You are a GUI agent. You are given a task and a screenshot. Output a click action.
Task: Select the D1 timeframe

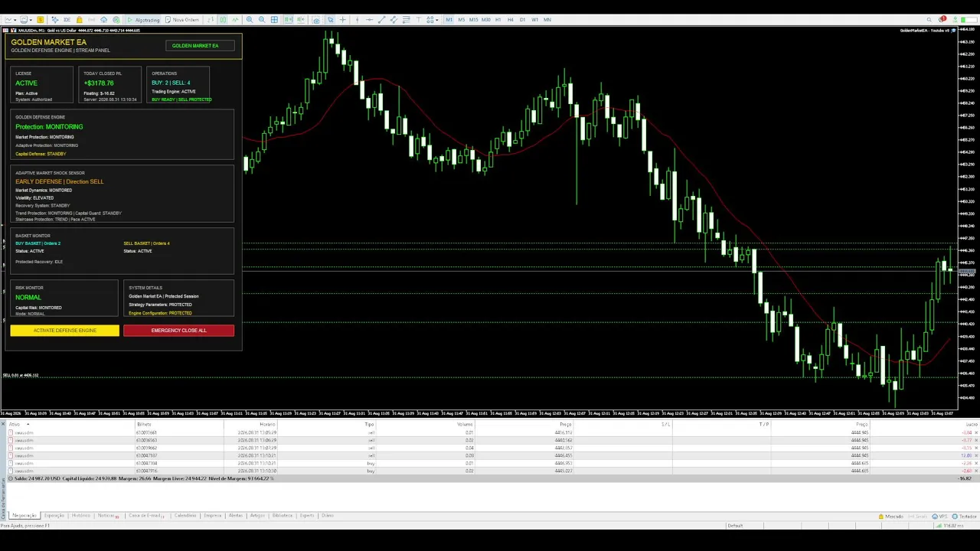pyautogui.click(x=522, y=20)
